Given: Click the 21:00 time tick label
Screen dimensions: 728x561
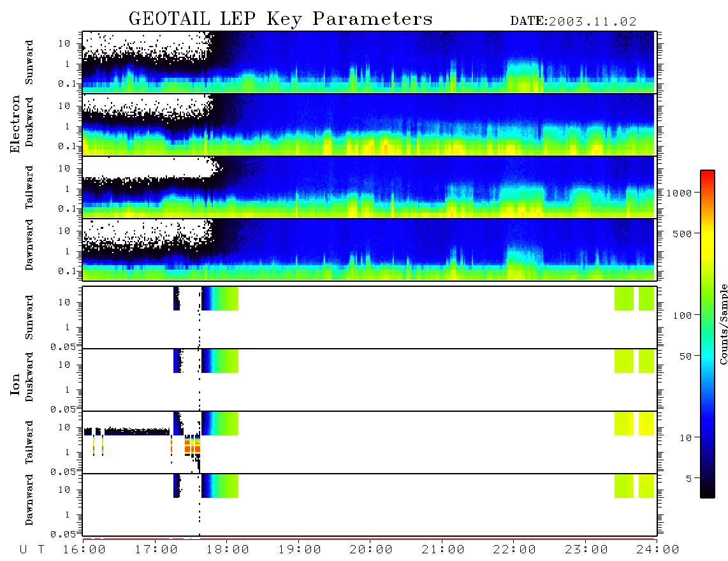Looking at the screenshot, I should coord(443,550).
